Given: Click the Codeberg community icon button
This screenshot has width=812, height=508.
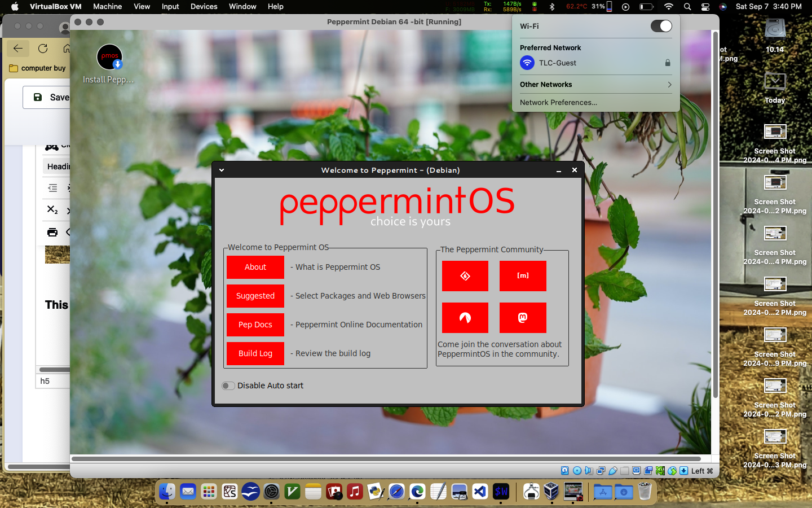Looking at the screenshot, I should [x=465, y=318].
